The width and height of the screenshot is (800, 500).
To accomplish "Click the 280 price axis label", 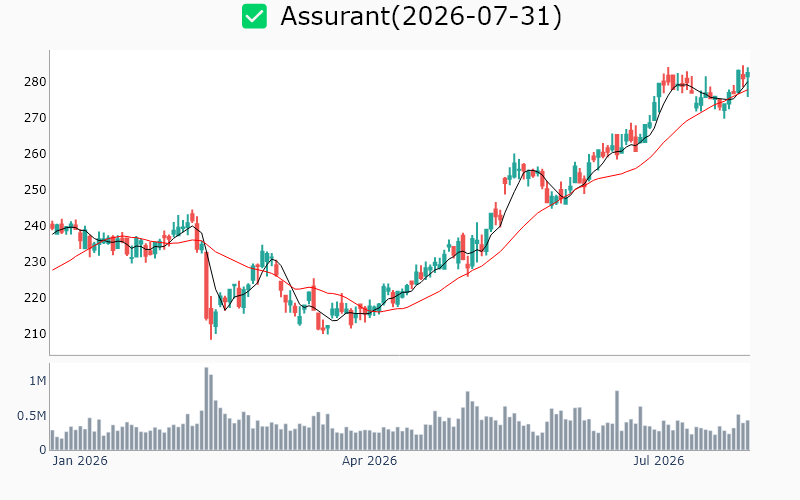I will coord(35,82).
